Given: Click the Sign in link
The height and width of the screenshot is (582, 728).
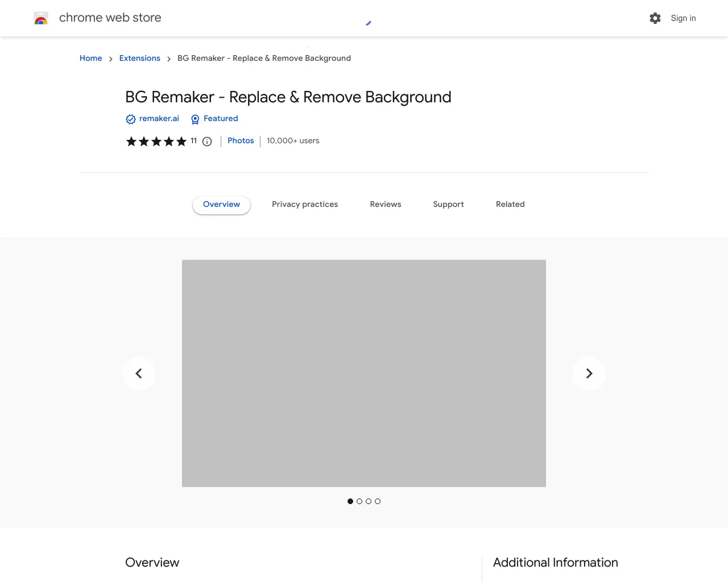Looking at the screenshot, I should click(683, 18).
